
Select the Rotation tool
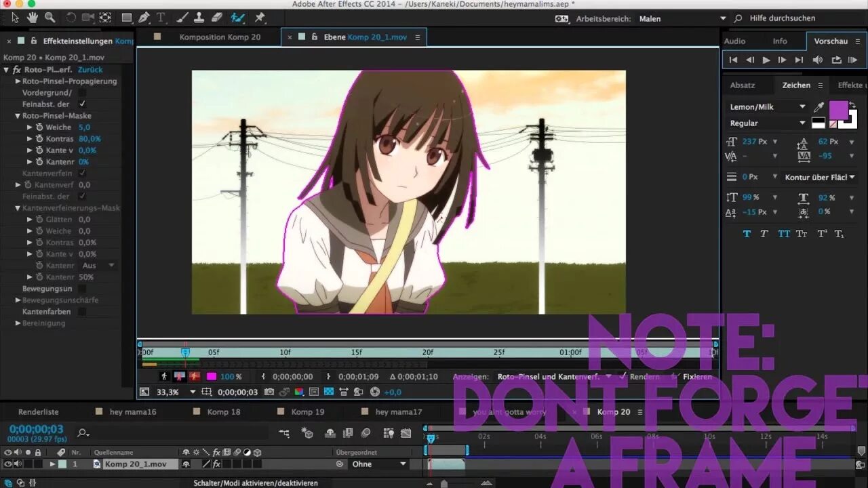[x=71, y=18]
